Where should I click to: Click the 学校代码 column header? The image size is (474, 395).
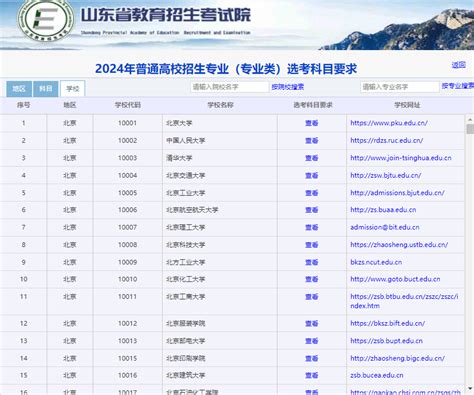(128, 105)
